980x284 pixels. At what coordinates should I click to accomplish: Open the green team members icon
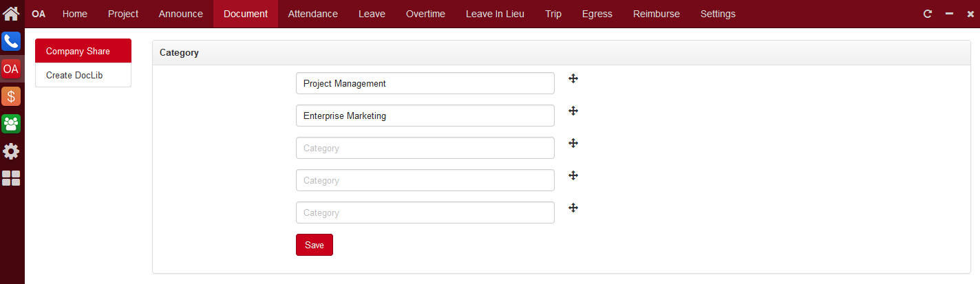[x=11, y=124]
